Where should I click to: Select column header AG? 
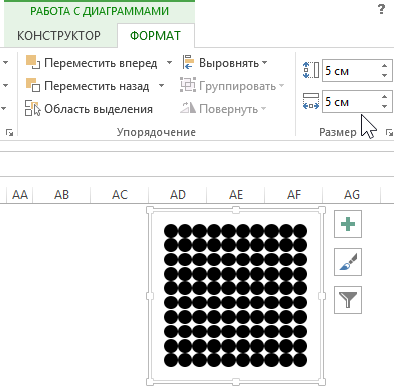pyautogui.click(x=352, y=194)
